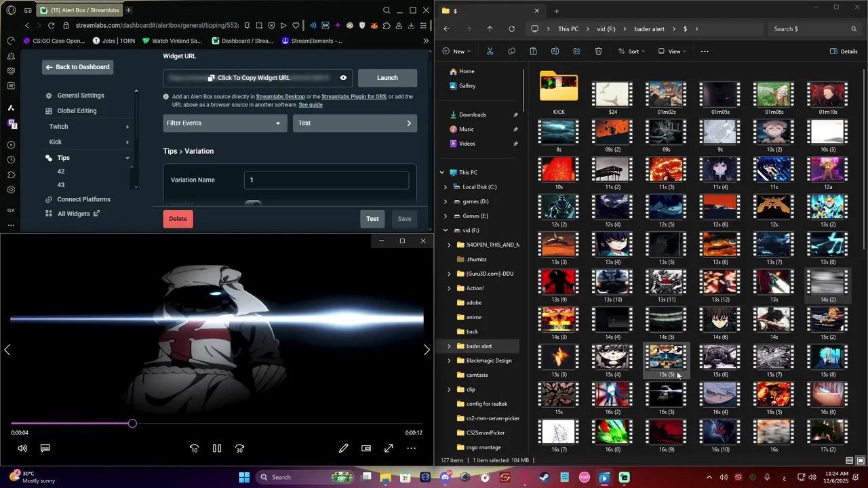The width and height of the screenshot is (868, 488).
Task: Open the video edit pencil tool
Action: [344, 448]
